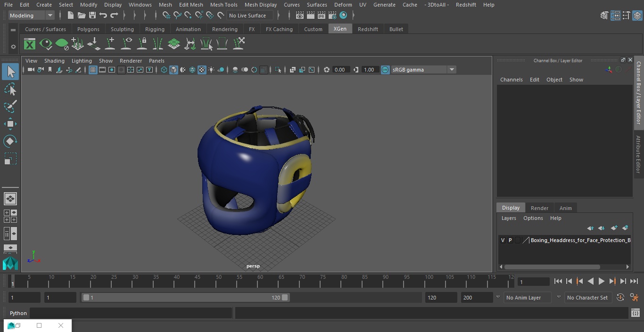Viewport: 644px width, 332px height.
Task: Choose the arrow Select tool
Action: (10, 72)
